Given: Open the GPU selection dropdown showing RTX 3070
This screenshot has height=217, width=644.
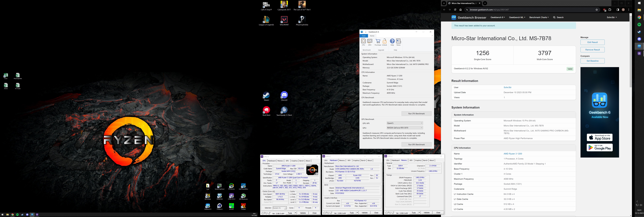Looking at the screenshot, I should 405,128.
